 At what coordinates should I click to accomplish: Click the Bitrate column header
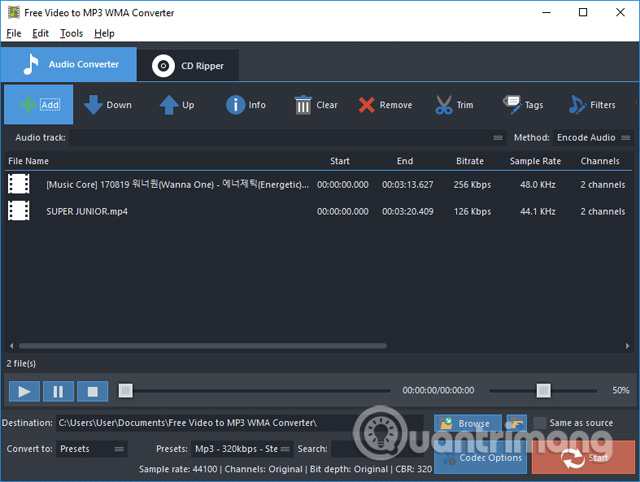[470, 161]
